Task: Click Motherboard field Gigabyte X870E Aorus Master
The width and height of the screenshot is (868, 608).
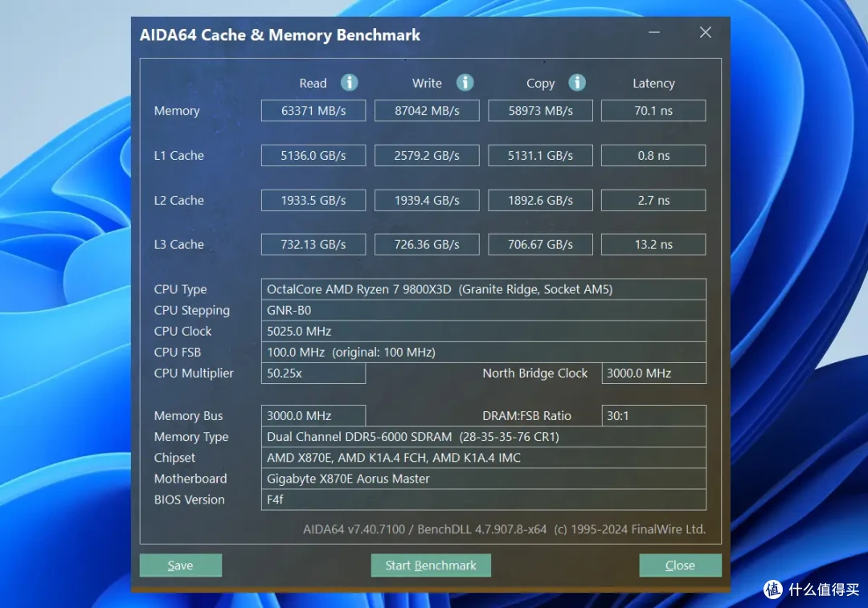Action: [484, 479]
